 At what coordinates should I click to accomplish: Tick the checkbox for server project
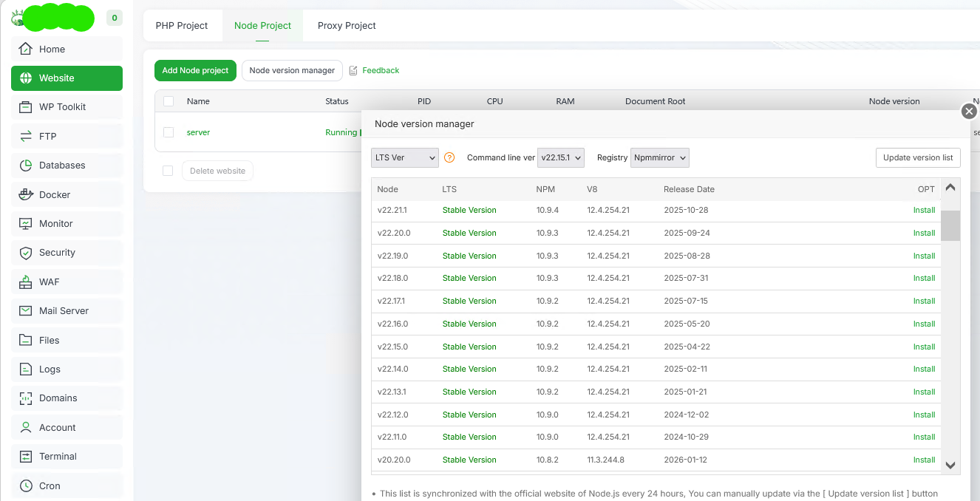tap(169, 132)
